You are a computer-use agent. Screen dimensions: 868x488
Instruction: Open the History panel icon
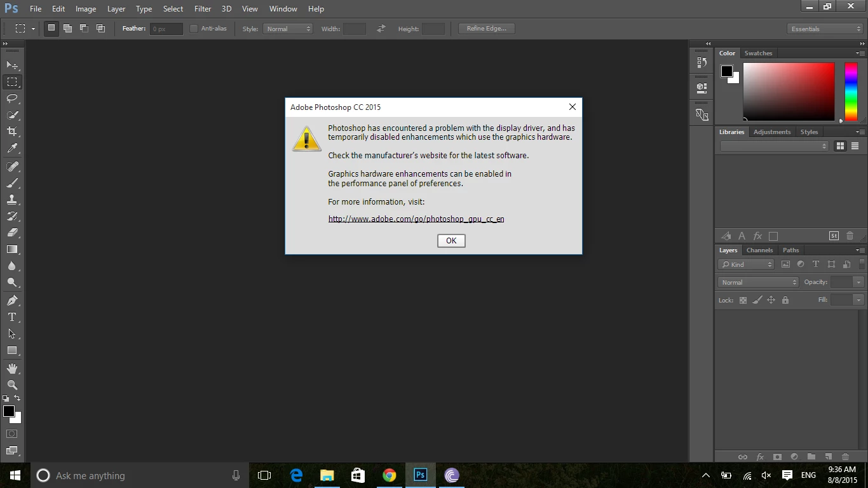(702, 62)
